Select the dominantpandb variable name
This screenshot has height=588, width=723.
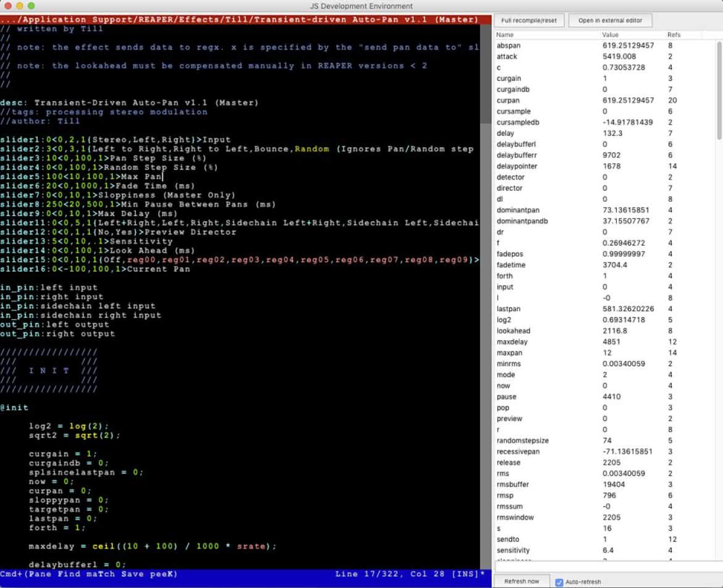coord(522,221)
